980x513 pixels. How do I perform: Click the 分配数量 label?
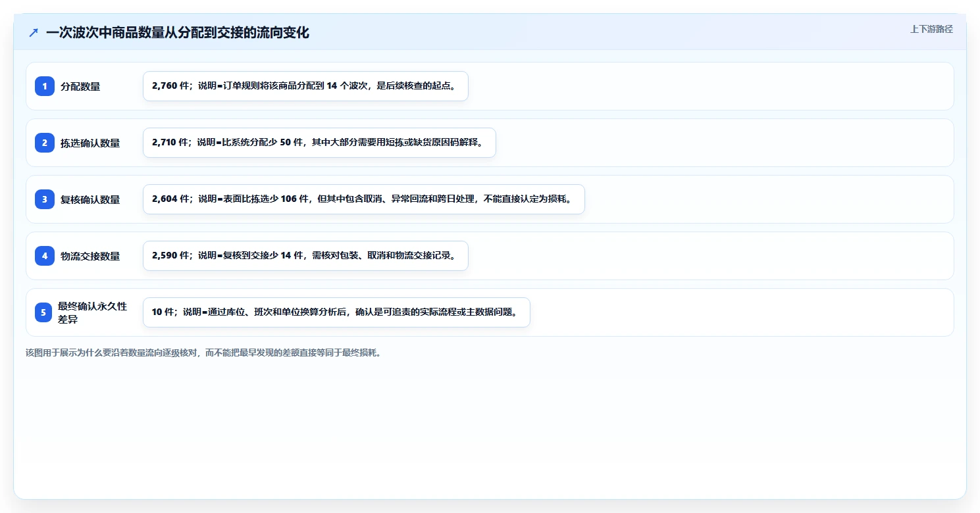[80, 86]
